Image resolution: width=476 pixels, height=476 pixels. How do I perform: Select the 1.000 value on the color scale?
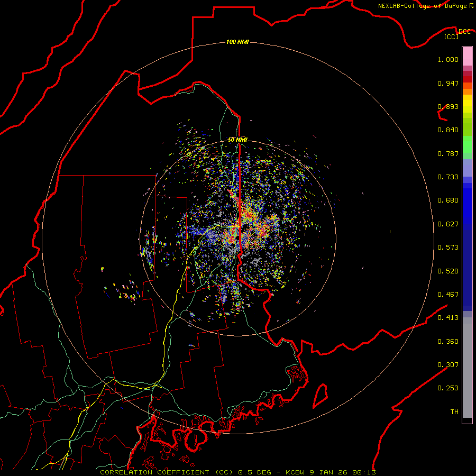pyautogui.click(x=448, y=59)
